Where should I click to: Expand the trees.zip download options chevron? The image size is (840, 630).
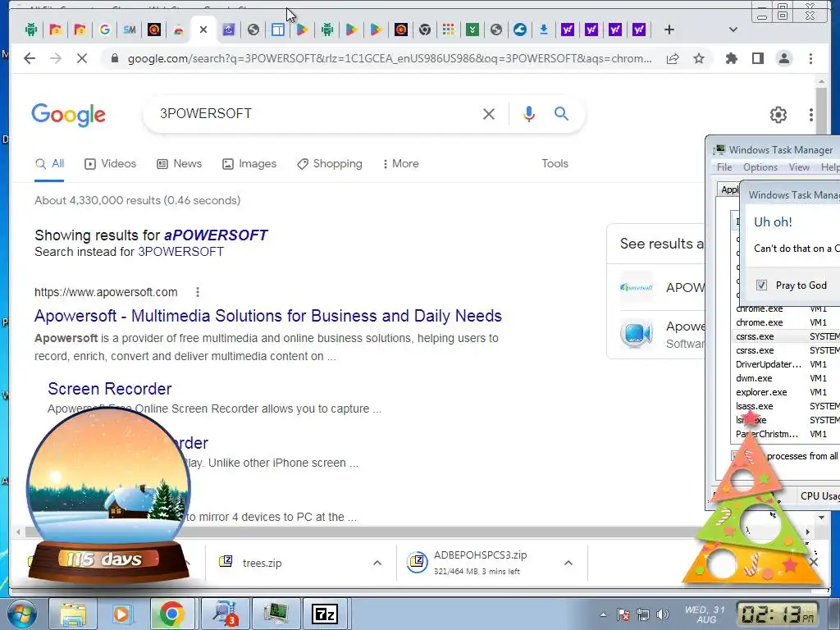tap(377, 563)
